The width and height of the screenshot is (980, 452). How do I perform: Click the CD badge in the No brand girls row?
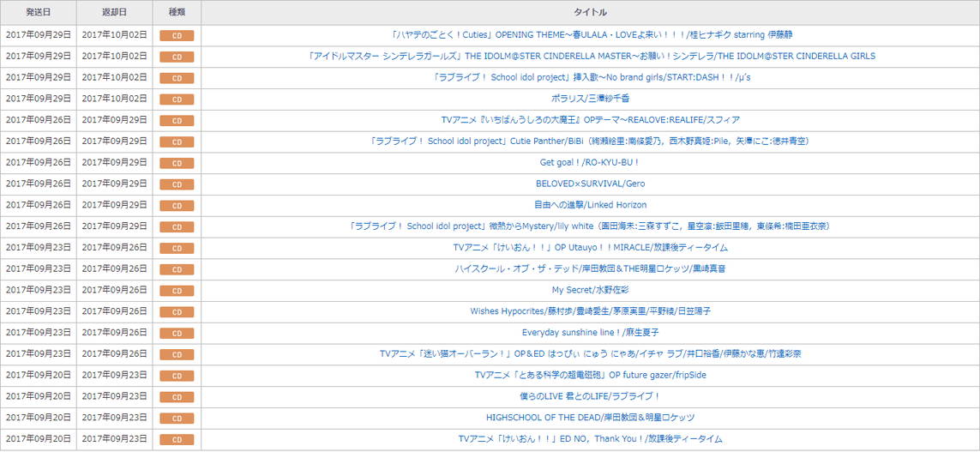tap(177, 78)
